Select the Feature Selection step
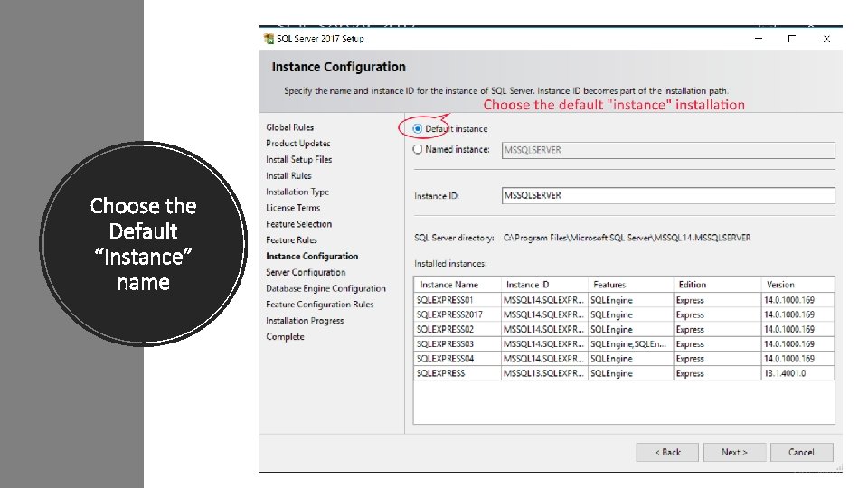This screenshot has height=488, width=868. coord(299,223)
